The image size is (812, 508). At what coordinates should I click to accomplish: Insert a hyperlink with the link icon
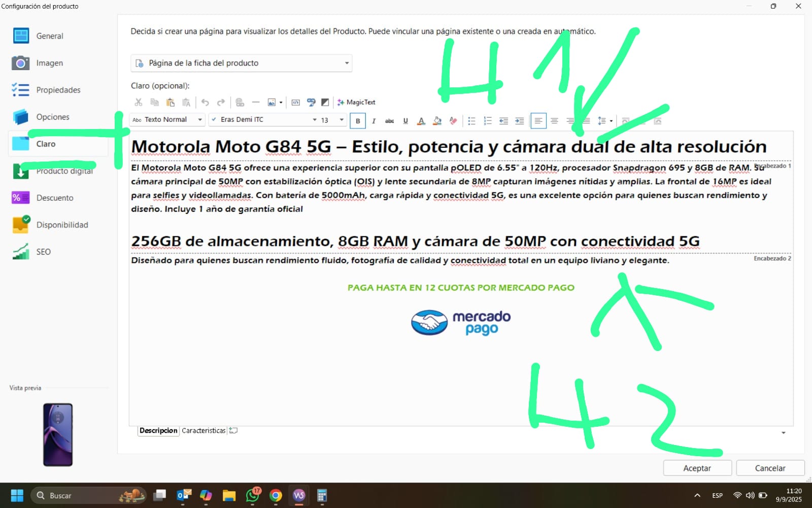pos(240,102)
